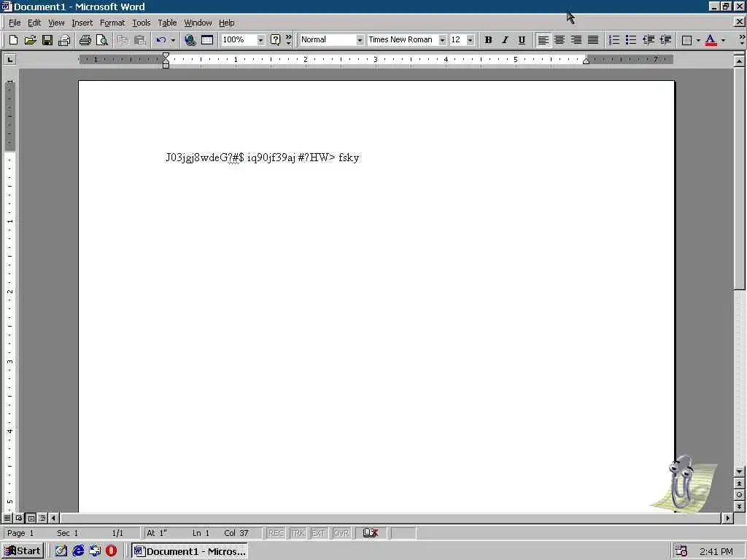Open the Font name dropdown
The width and height of the screenshot is (747, 560).
(443, 40)
